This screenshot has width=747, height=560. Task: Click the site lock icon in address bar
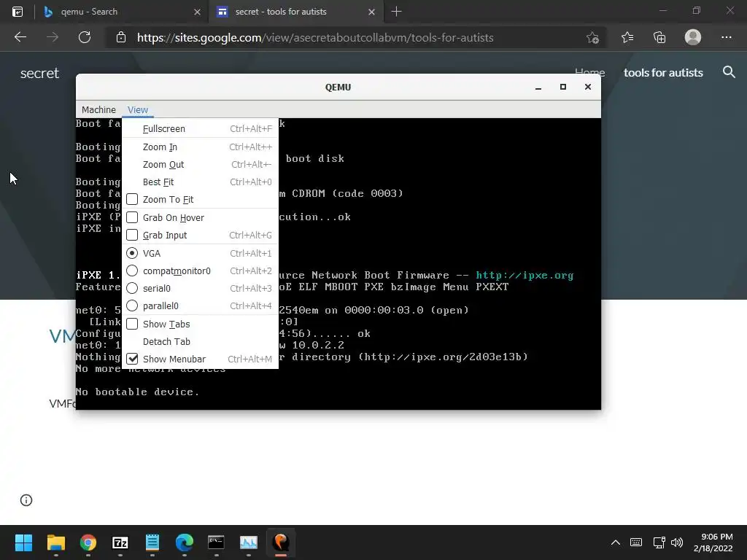(x=121, y=38)
